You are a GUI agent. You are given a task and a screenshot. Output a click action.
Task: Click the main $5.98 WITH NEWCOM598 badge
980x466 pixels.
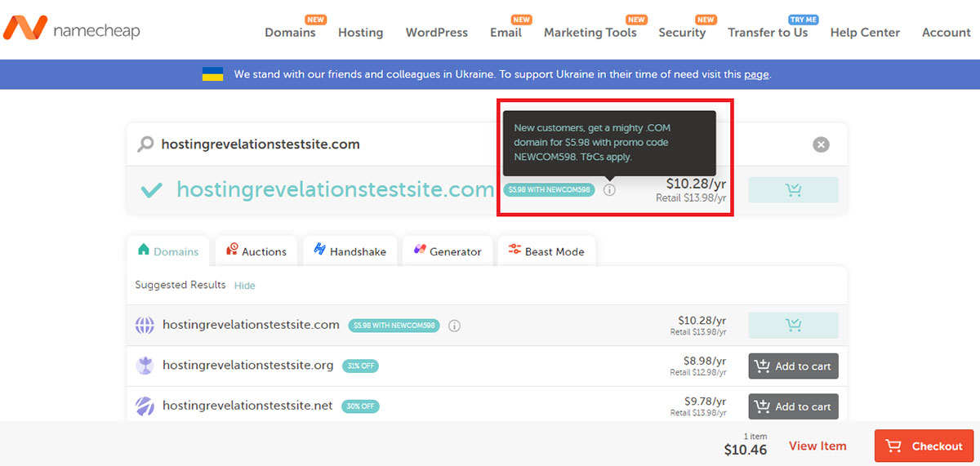coord(547,190)
